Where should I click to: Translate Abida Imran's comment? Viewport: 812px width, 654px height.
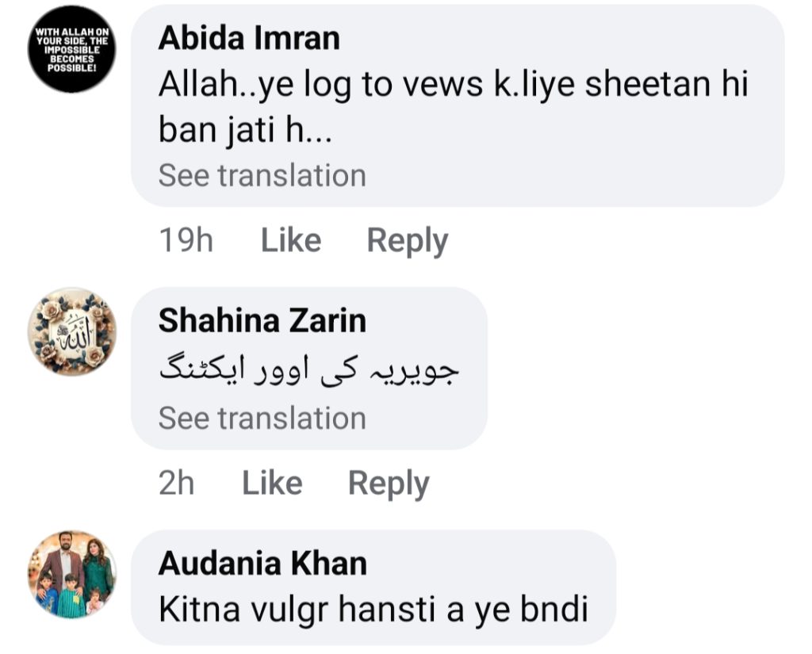262,175
